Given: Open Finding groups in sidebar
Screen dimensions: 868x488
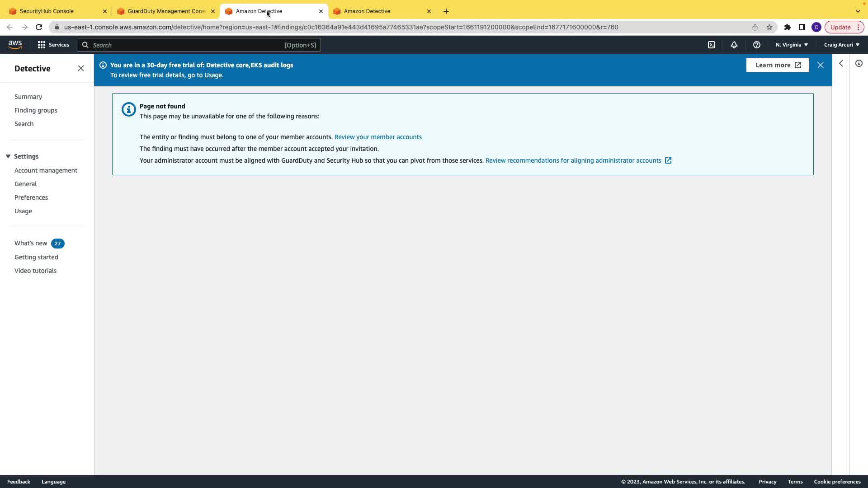Looking at the screenshot, I should 36,110.
